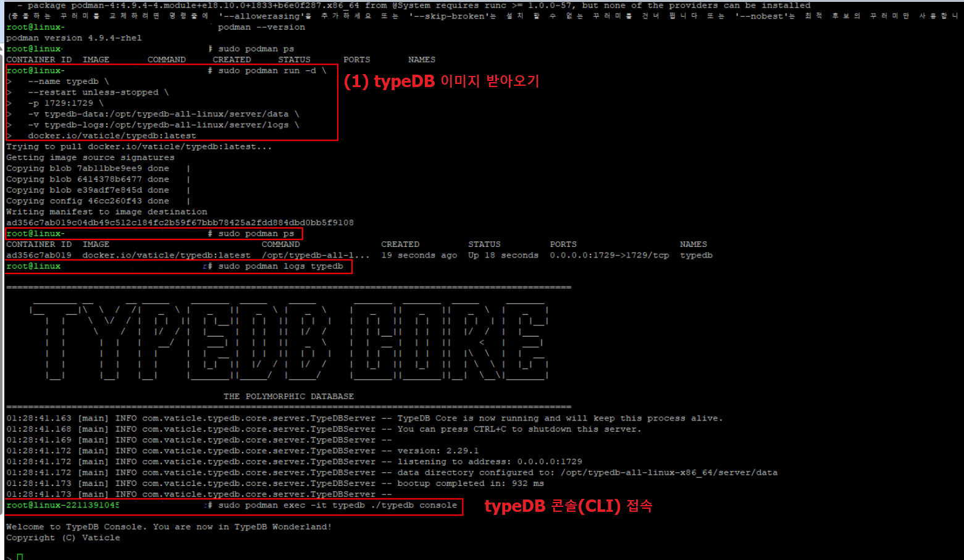
Task: Click 'Copying blob 7ab11bbe9ee9 done' line
Action: point(88,169)
